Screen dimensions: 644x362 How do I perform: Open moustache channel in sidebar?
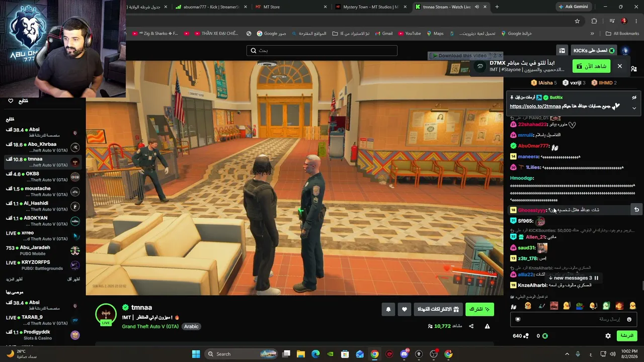[43, 192]
